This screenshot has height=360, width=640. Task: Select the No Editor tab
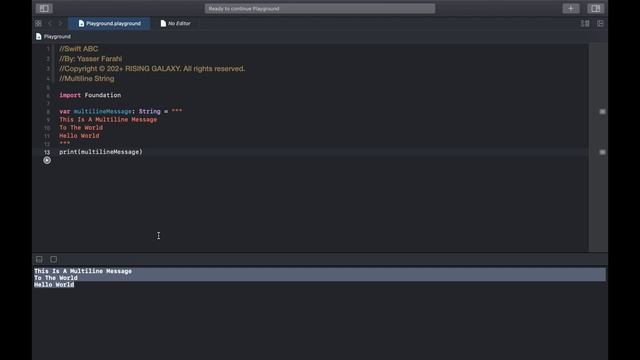click(x=176, y=23)
